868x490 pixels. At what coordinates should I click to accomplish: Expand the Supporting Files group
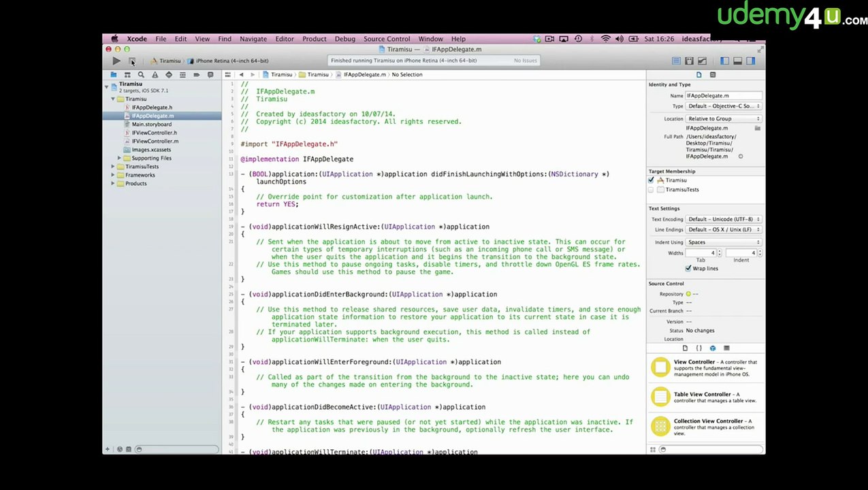[120, 158]
